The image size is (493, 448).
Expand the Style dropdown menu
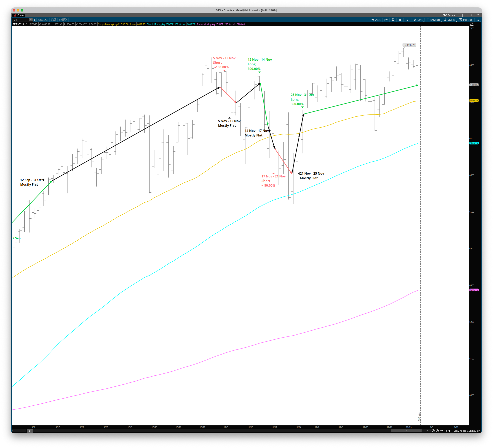click(418, 20)
